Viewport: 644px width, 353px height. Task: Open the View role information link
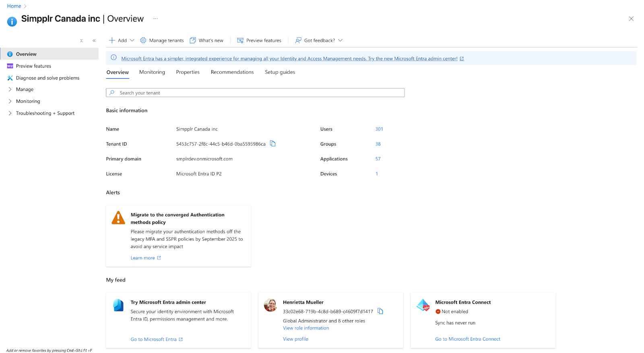306,328
